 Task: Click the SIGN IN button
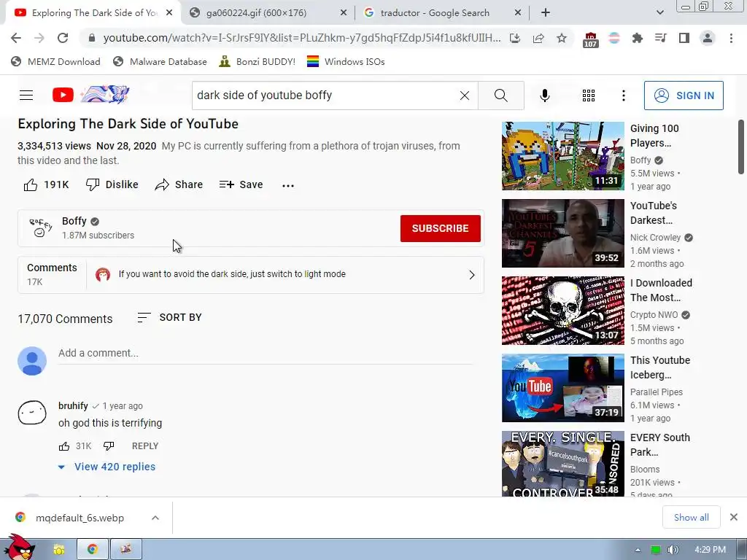click(684, 96)
